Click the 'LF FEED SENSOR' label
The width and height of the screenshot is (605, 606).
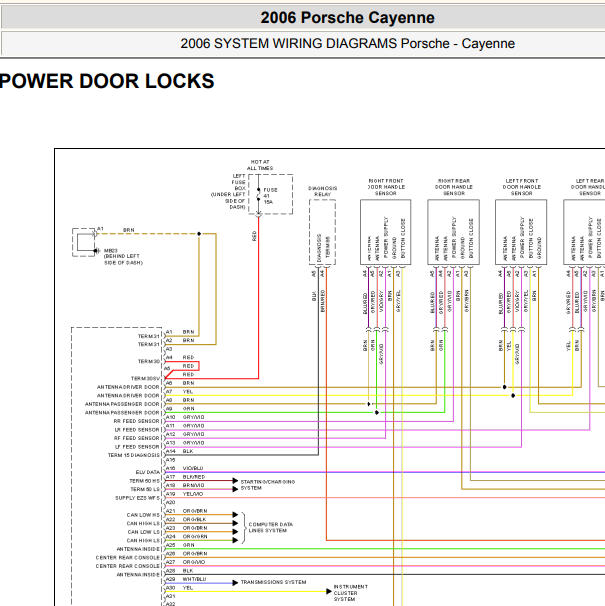click(x=136, y=447)
